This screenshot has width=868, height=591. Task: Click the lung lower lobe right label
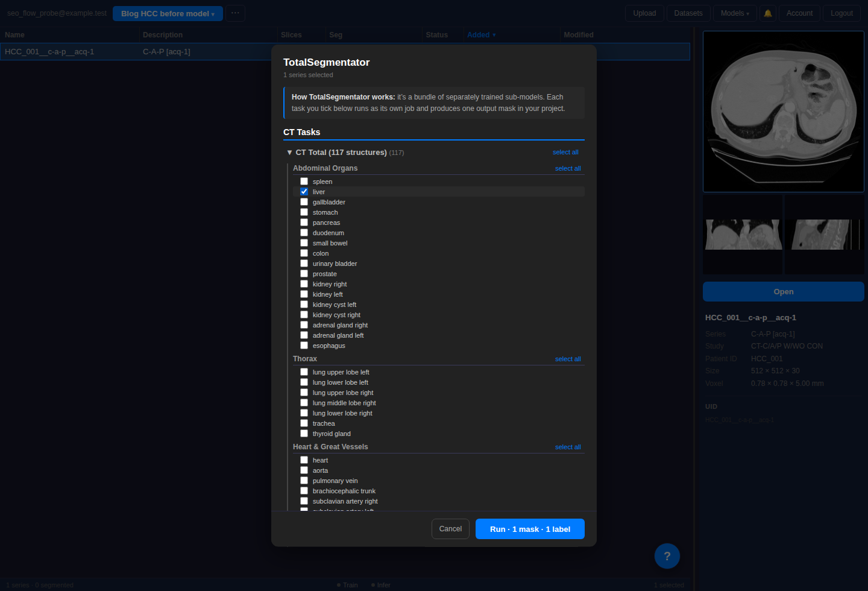[342, 413]
